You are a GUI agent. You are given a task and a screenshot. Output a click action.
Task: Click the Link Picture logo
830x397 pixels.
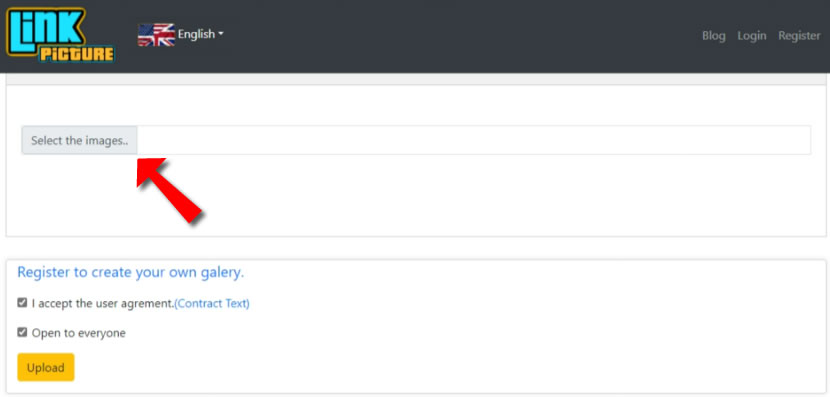[60, 35]
